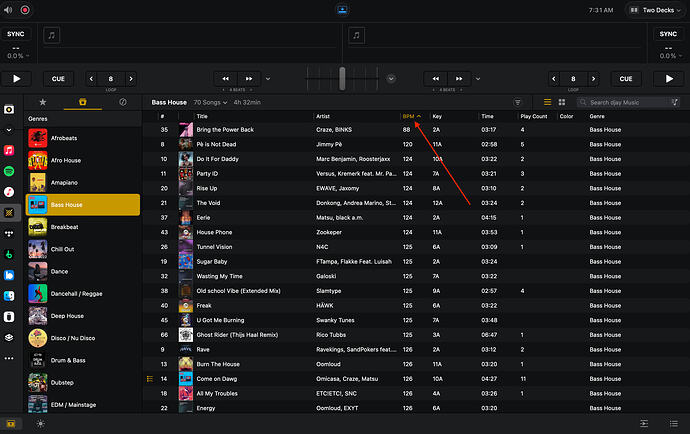
Task: Click the right deck music note placeholder
Action: 356,35
